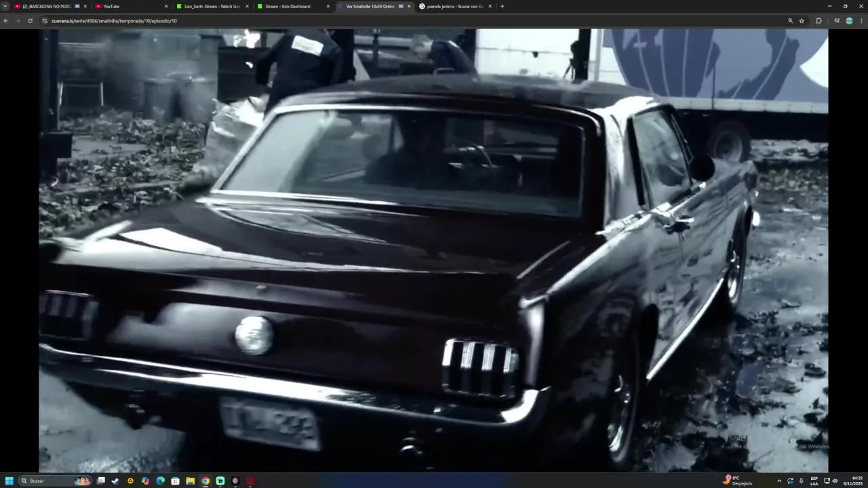Viewport: 868px width, 488px height.
Task: Open Microsoft Store from the taskbar
Action: [x=175, y=481]
